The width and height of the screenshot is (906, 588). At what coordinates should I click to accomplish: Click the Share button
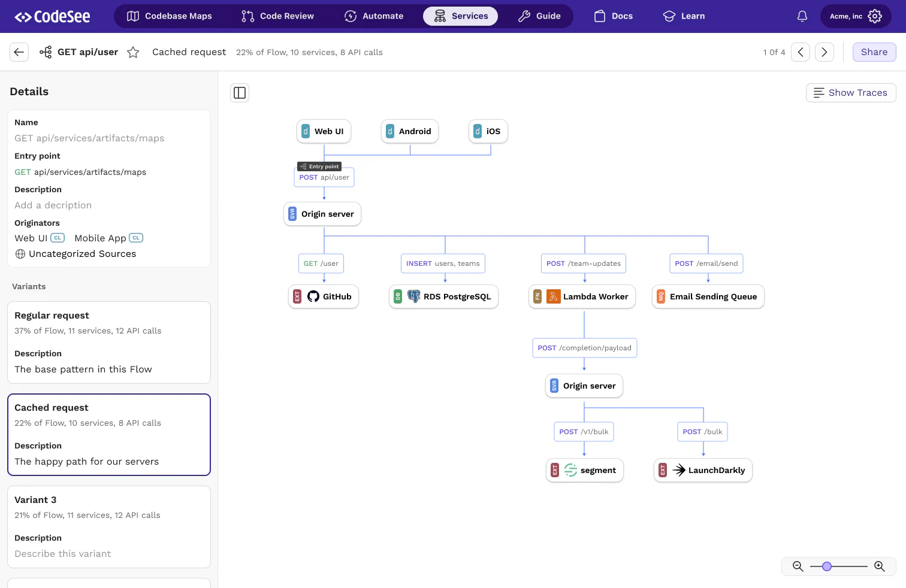(874, 52)
